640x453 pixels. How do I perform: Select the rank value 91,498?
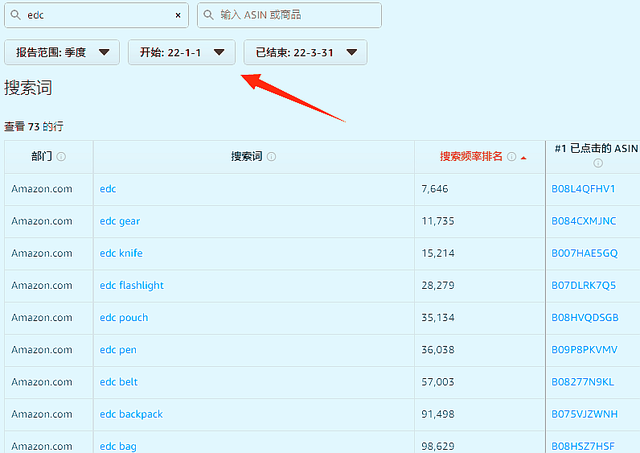pyautogui.click(x=438, y=414)
